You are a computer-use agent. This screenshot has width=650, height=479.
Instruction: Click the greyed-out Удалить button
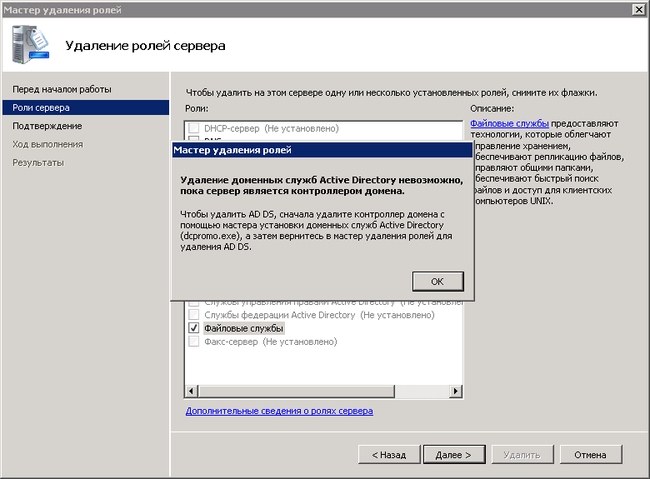pos(522,455)
